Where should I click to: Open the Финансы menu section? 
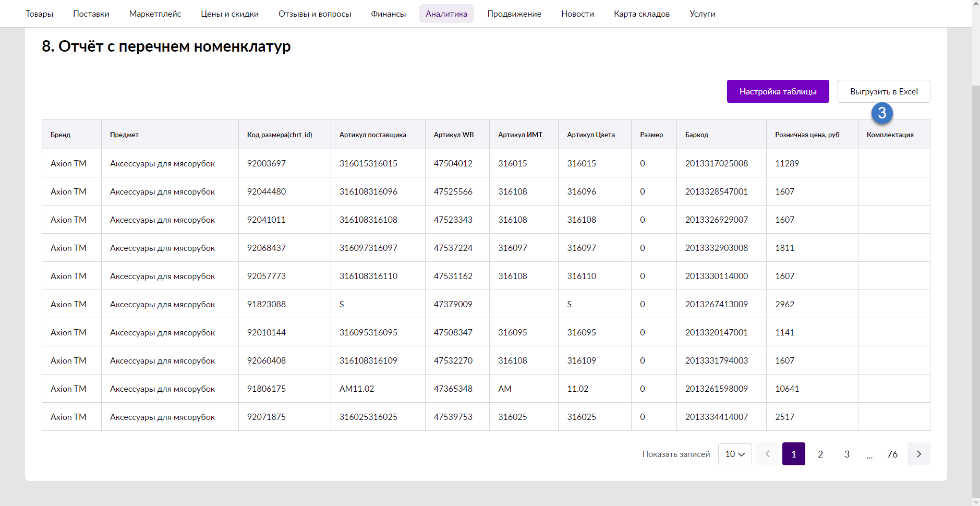tap(388, 14)
